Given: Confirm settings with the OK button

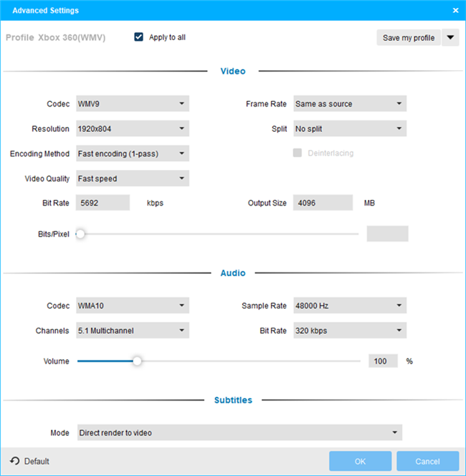Looking at the screenshot, I should click(360, 461).
